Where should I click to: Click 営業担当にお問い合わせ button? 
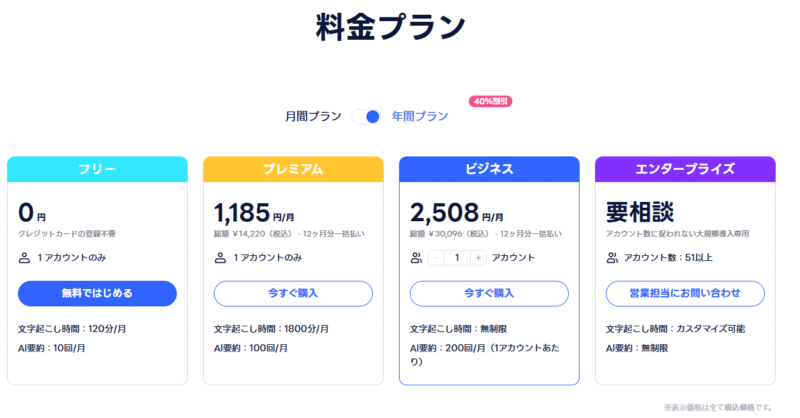coord(685,293)
